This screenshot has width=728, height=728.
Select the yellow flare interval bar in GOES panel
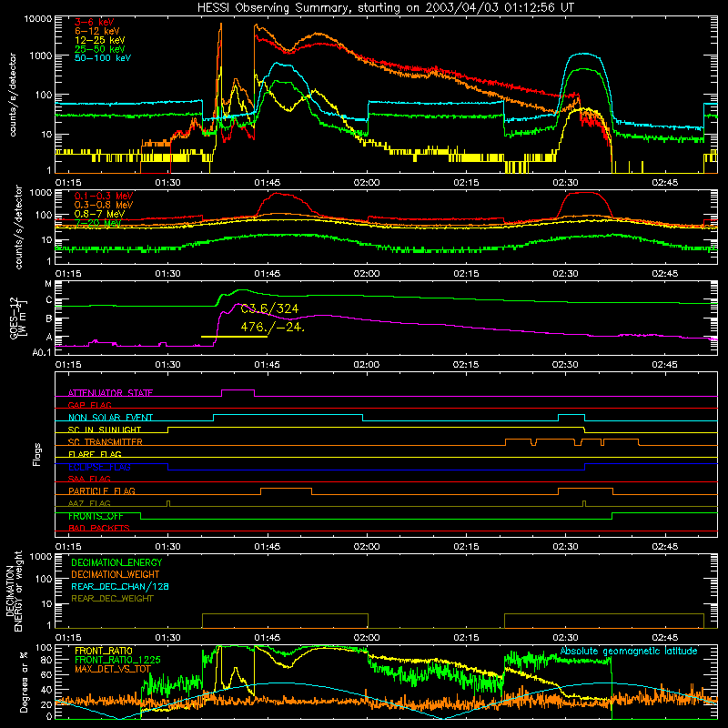[234, 336]
